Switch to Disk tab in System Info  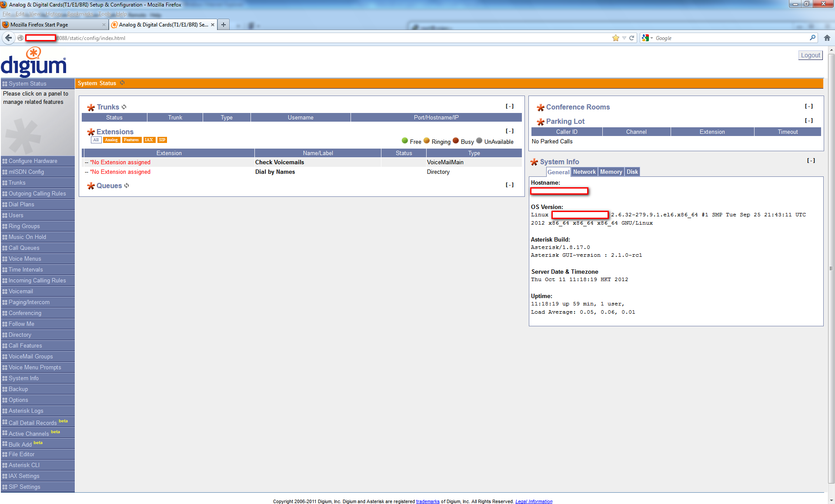tap(632, 172)
